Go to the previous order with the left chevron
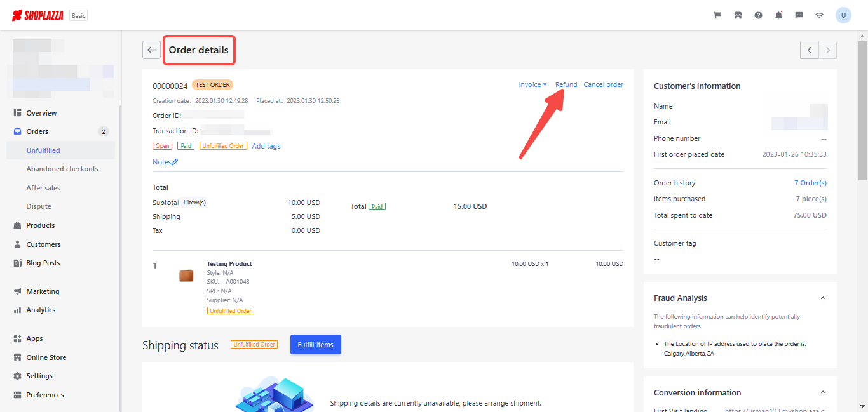This screenshot has height=412, width=868. pos(809,50)
